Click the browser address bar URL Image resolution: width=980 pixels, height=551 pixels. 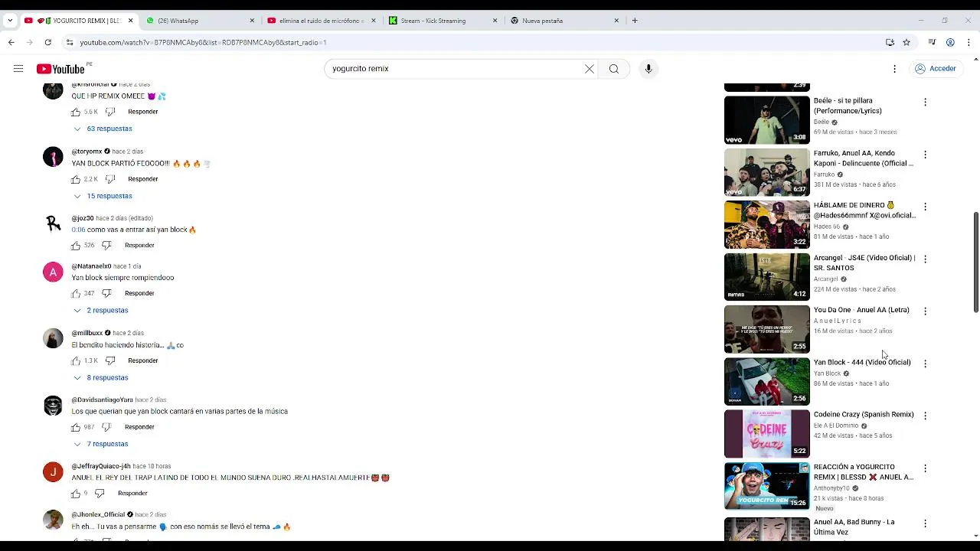[x=203, y=42]
